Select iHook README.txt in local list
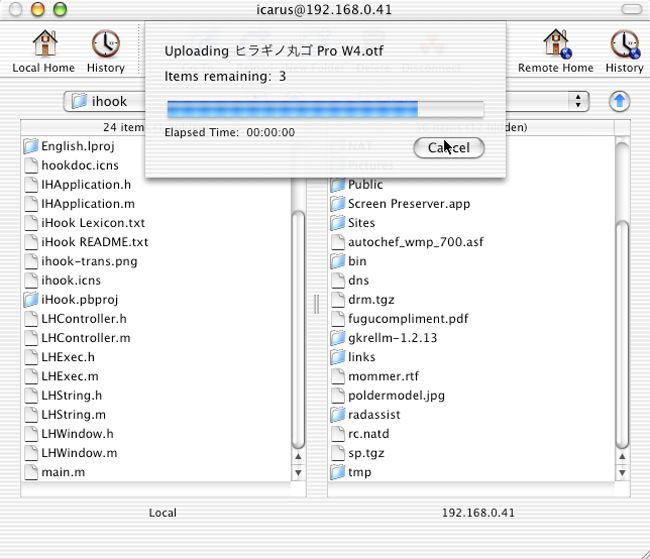The image size is (650, 559). [95, 242]
